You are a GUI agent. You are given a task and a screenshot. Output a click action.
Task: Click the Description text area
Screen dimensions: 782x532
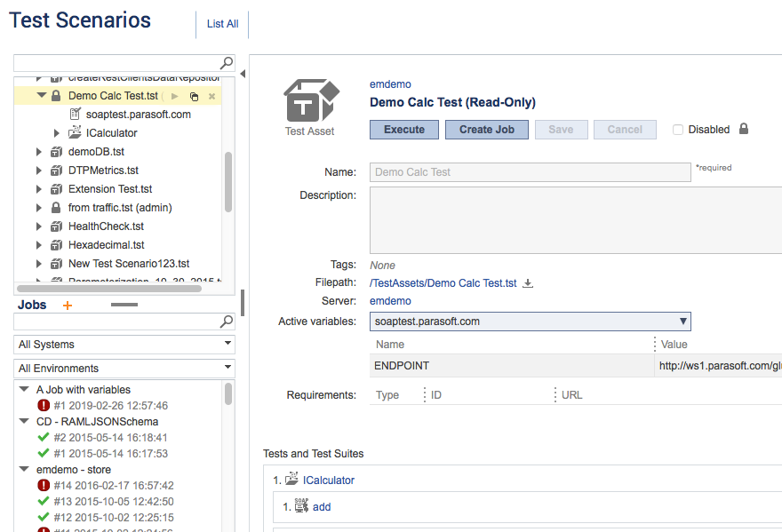pos(576,220)
